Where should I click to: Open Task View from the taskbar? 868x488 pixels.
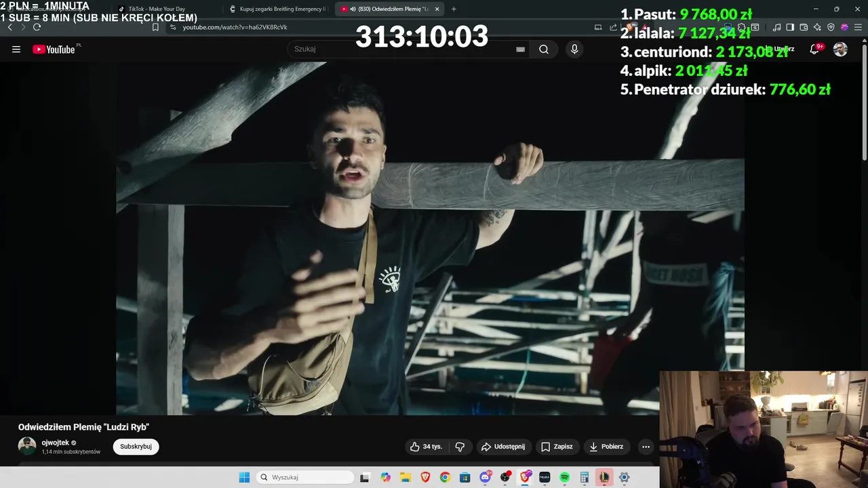tap(364, 477)
